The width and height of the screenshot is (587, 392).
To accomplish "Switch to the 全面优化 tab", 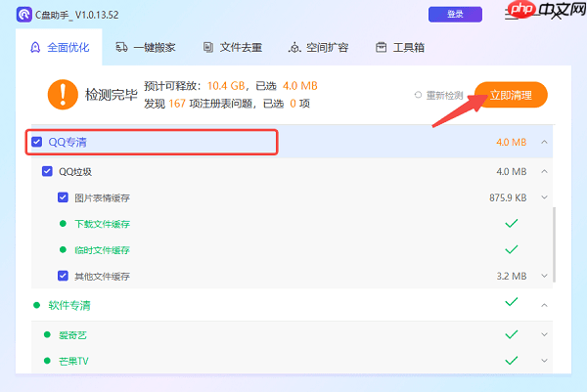I will (59, 47).
